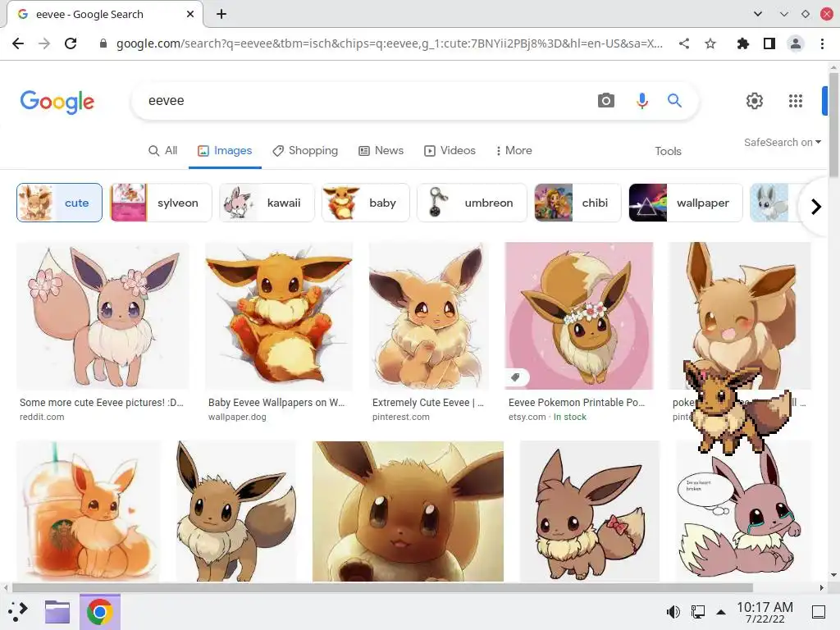Open the Chrome profile avatar
Image resolution: width=840 pixels, height=630 pixels.
(x=796, y=43)
